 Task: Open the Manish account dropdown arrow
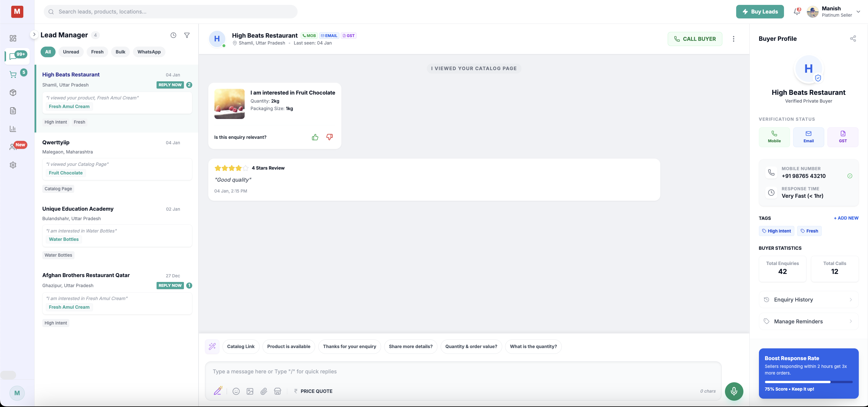(x=858, y=11)
